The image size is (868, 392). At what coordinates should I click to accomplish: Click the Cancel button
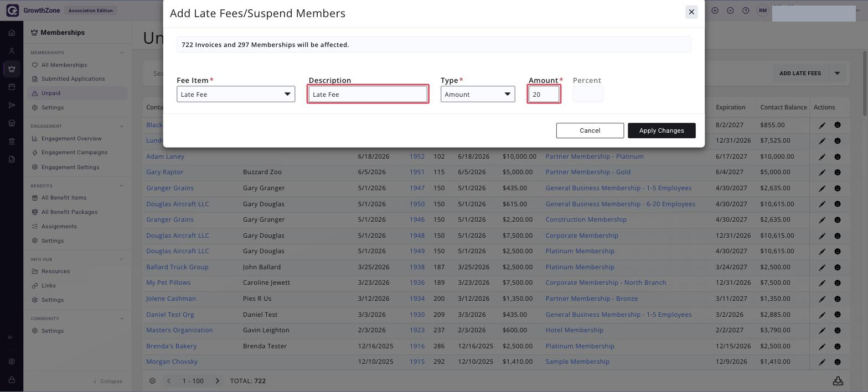coord(590,130)
